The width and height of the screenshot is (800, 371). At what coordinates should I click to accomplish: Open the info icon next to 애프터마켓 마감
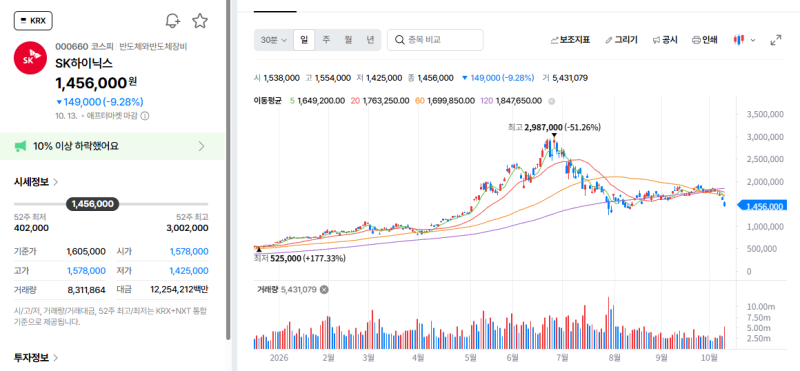tap(145, 116)
